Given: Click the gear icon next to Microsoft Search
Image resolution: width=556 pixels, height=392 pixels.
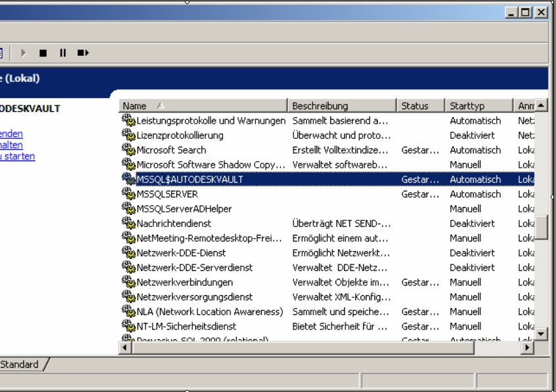Looking at the screenshot, I should coord(128,149).
